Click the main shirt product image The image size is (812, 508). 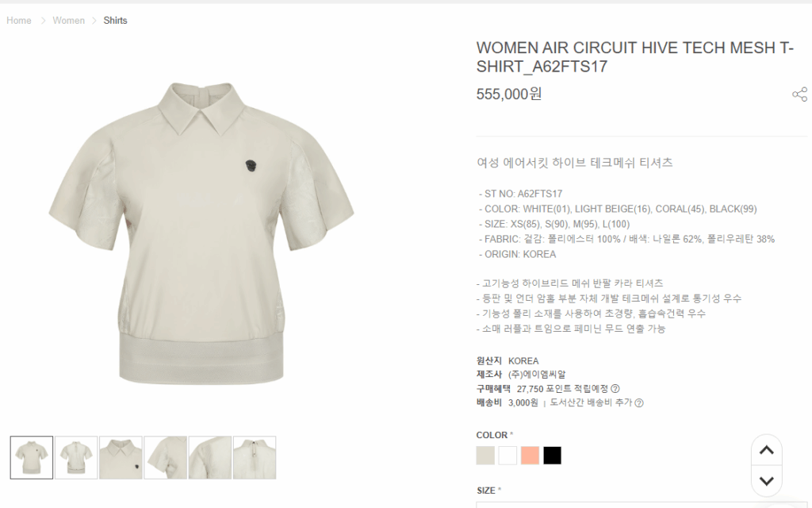coord(201,233)
